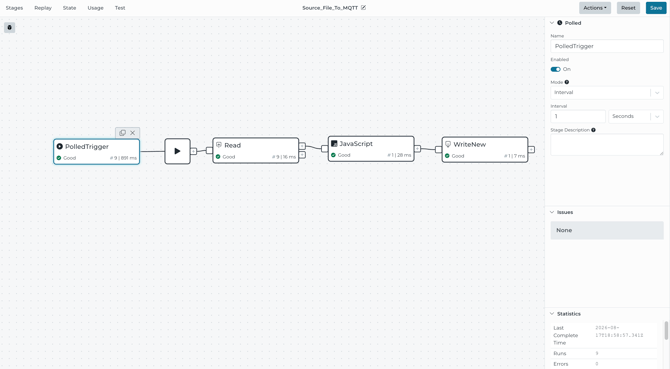Click the Last Complete Time label

tap(565, 335)
